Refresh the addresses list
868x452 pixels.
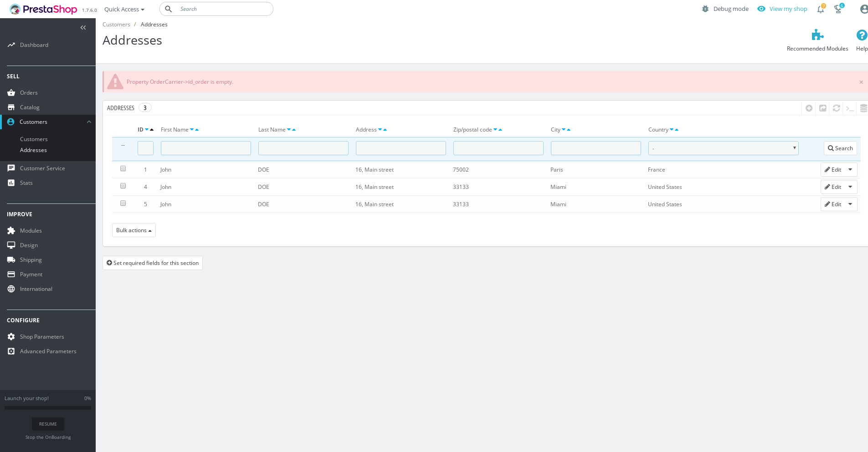coord(836,108)
